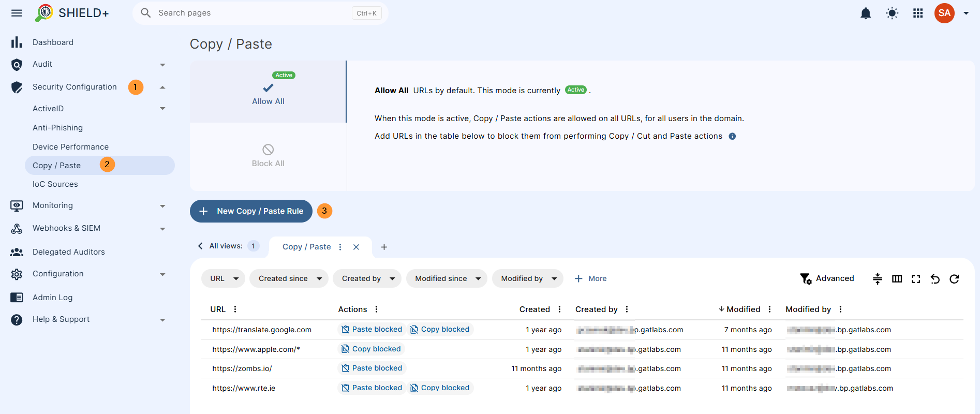Click More to add filters
The height and width of the screenshot is (414, 980).
(x=590, y=278)
